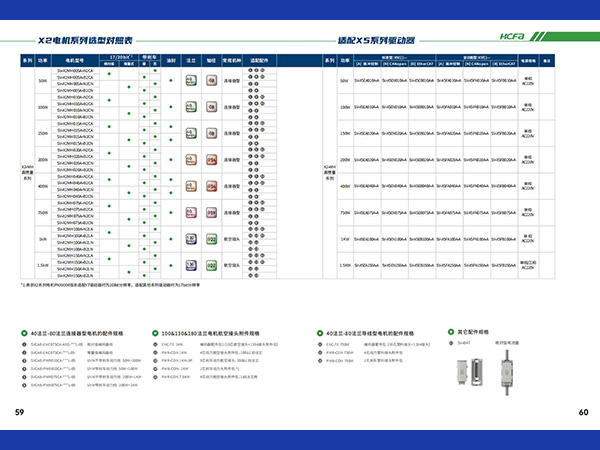Click the shaft icon in the 750W motor row
The width and height of the screenshot is (600, 450).
tap(211, 212)
